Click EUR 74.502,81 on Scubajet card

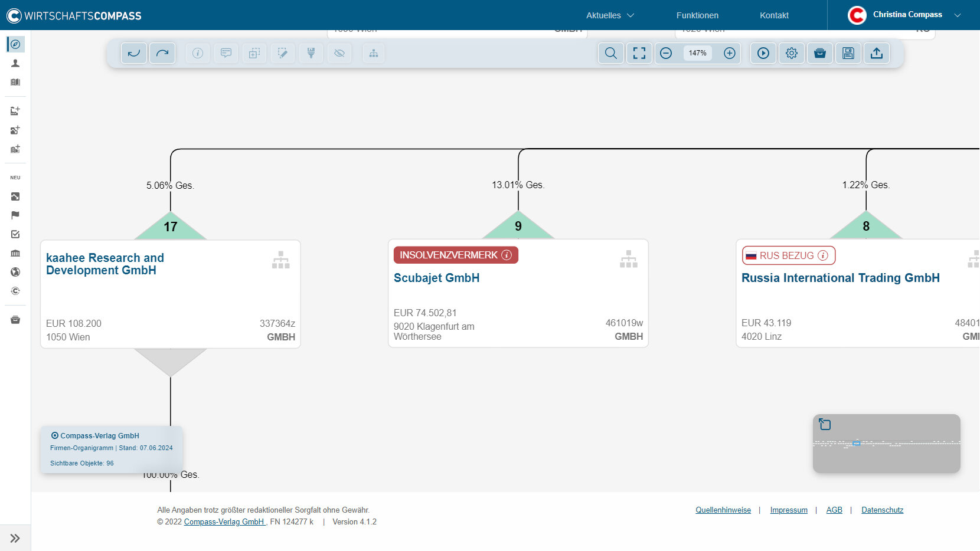[x=425, y=313]
